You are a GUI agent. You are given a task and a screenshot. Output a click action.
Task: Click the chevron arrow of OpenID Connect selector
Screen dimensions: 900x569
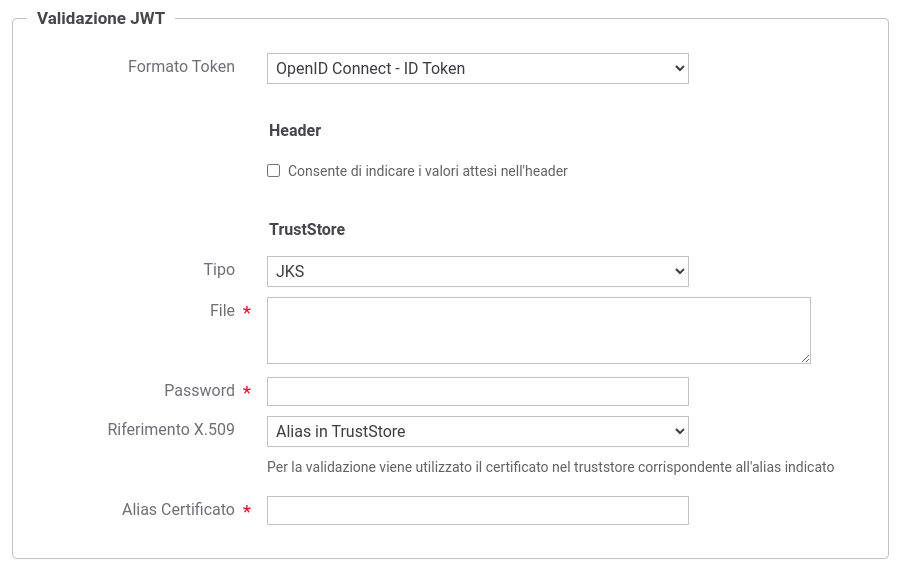tap(680, 68)
